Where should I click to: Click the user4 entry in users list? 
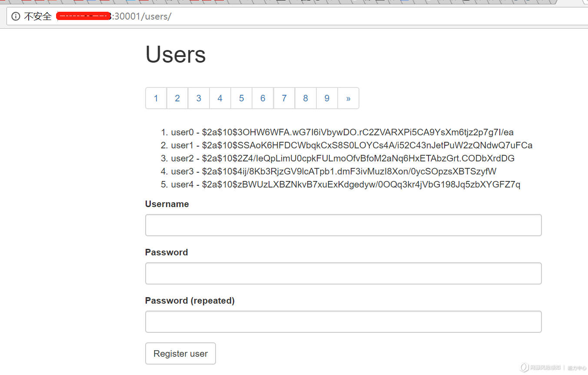[345, 184]
